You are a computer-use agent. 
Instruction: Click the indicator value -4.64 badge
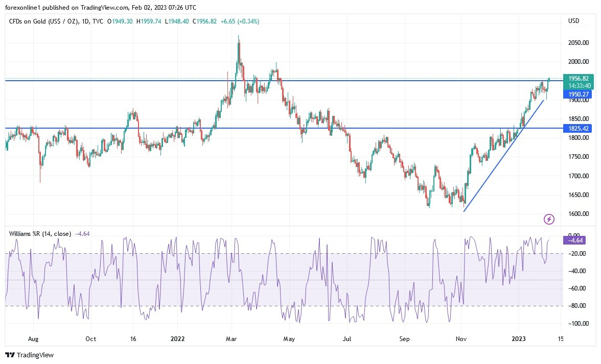click(x=573, y=240)
